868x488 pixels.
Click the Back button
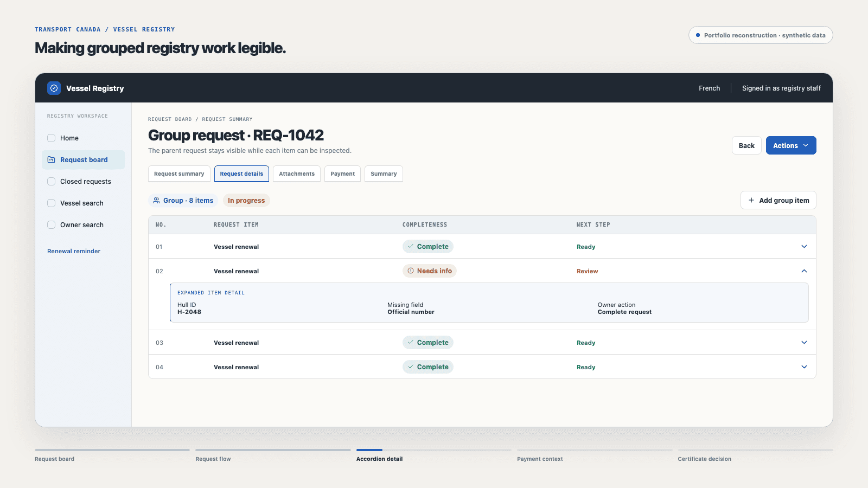click(x=746, y=145)
